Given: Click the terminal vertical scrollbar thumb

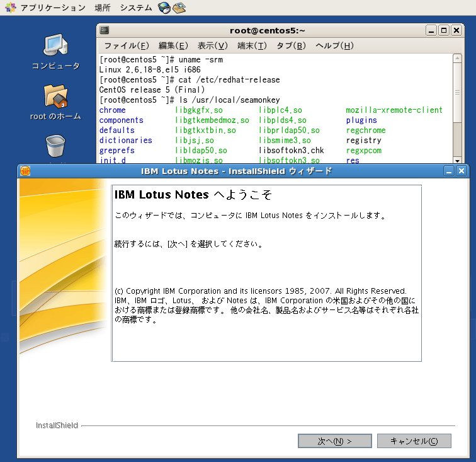Looking at the screenshot, I should point(457,93).
